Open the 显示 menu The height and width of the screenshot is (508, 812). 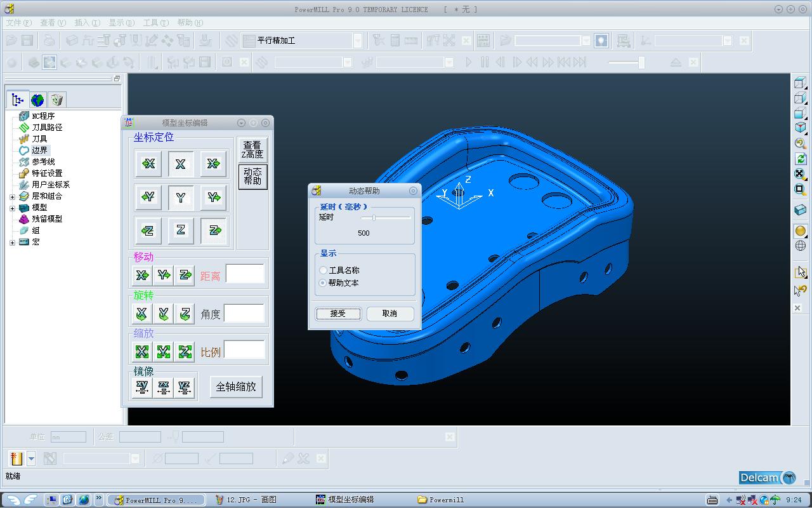coord(122,23)
